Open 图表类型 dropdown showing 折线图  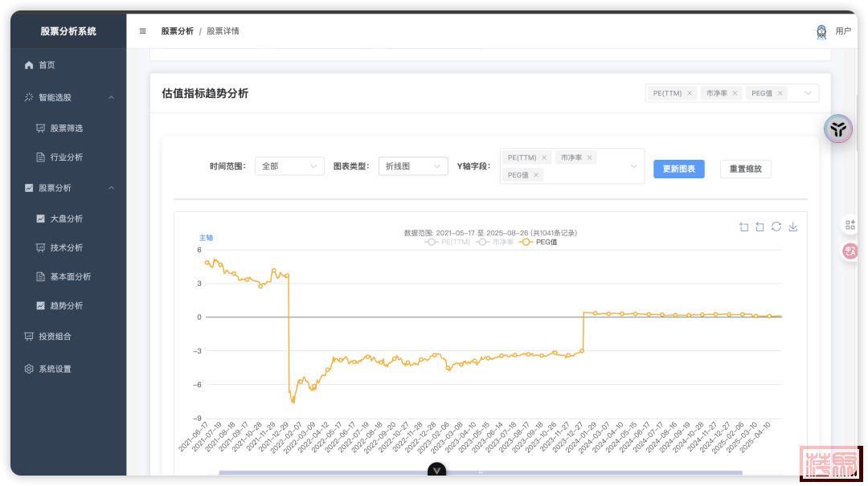pyautogui.click(x=413, y=166)
